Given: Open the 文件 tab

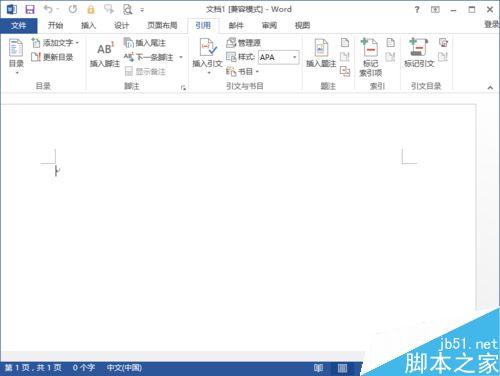Looking at the screenshot, I should click(19, 25).
